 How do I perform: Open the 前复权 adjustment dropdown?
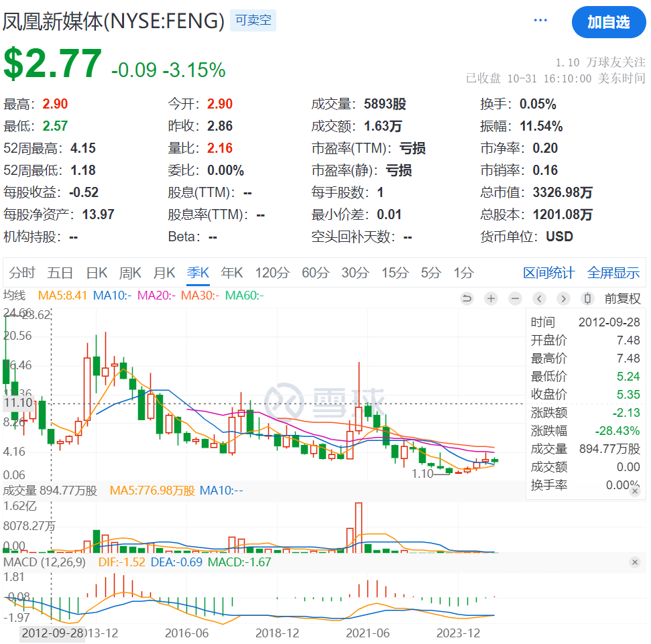622,298
